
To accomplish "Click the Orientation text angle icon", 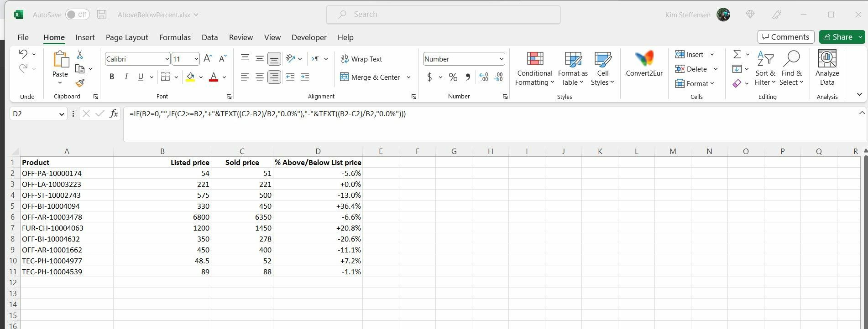I will point(290,58).
